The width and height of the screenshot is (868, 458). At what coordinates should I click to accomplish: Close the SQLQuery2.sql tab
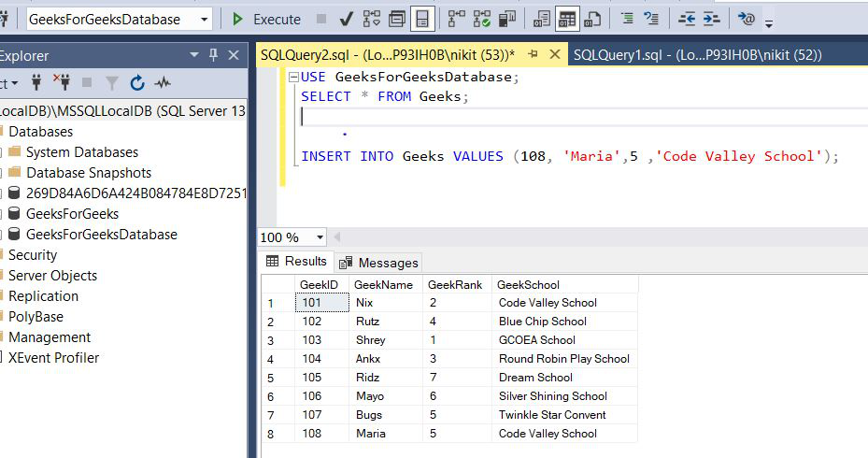pyautogui.click(x=554, y=55)
